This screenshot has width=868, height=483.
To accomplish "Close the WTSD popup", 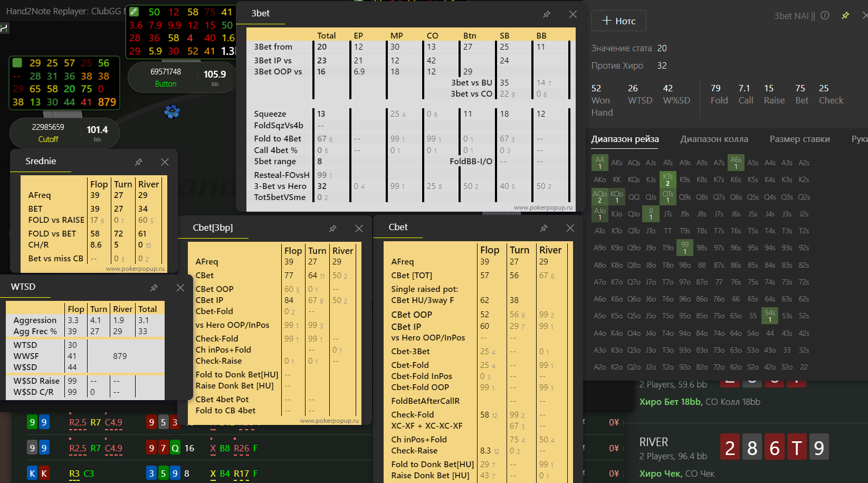I will (180, 288).
